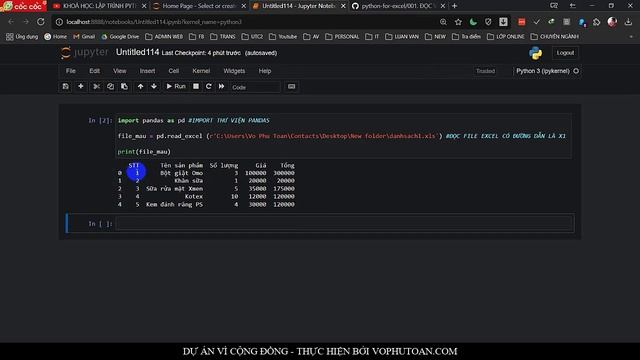This screenshot has width=640, height=360.
Task: Click the Cốc Cốc browser logo
Action: tap(23, 6)
